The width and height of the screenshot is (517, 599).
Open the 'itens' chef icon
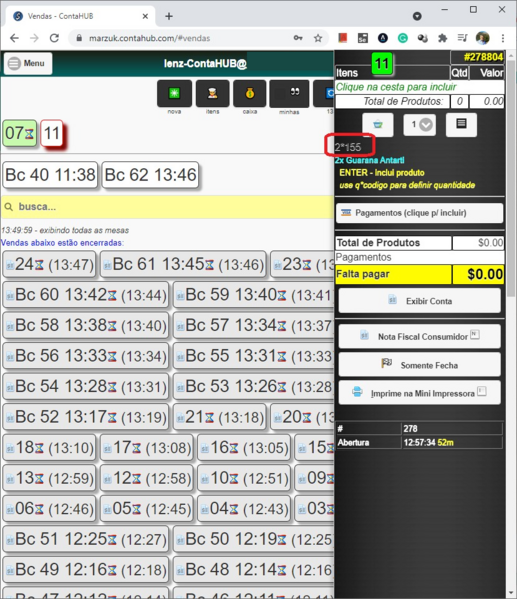coord(212,93)
